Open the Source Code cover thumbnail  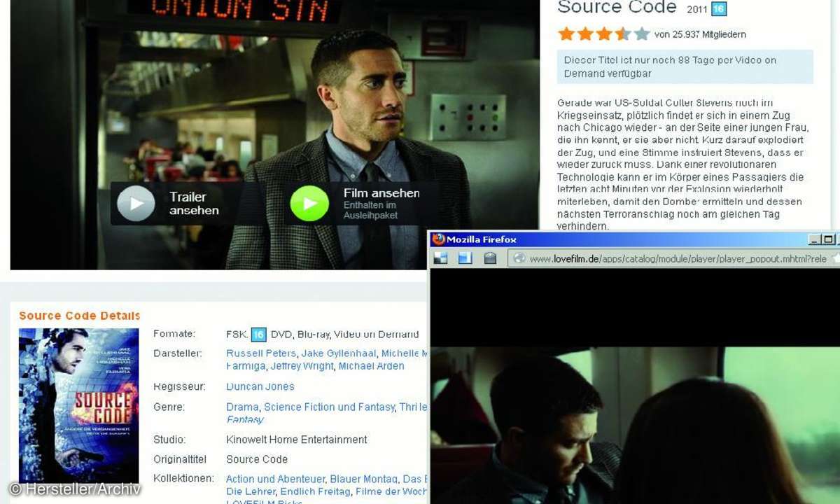78,405
